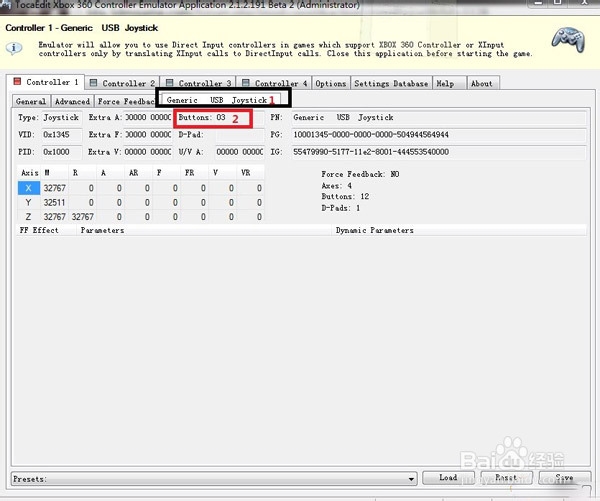Switch to the Controller 2 tab
Viewport: 600px width, 501px height.
[x=122, y=83]
